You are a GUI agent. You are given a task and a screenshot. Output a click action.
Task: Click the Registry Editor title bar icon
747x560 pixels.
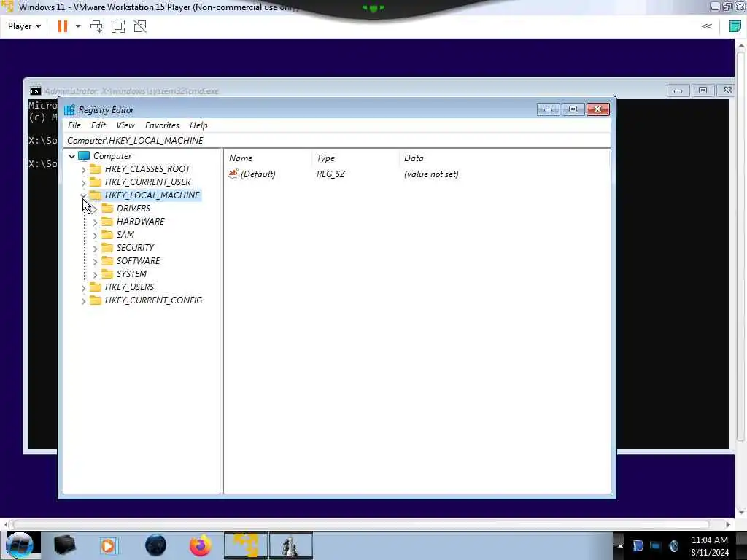[69, 110]
